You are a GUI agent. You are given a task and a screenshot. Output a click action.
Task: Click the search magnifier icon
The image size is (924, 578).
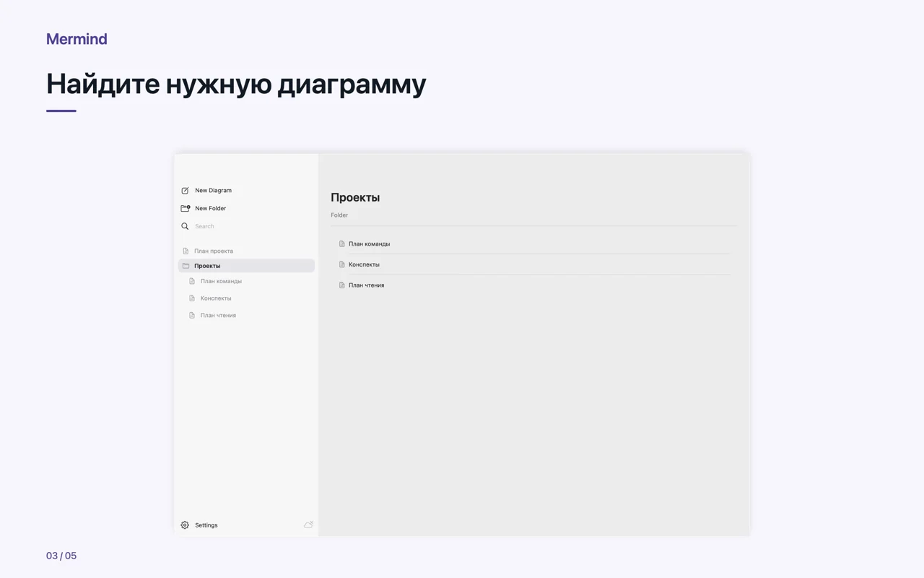pos(185,226)
